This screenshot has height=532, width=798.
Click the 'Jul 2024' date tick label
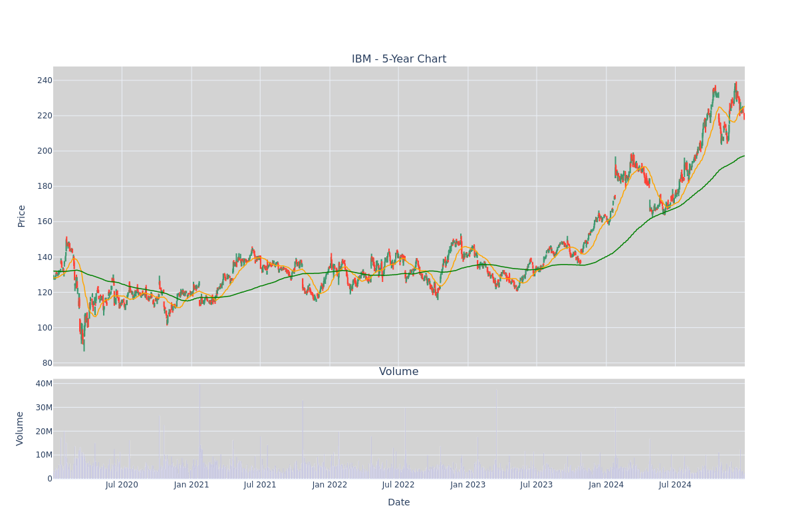pos(675,485)
